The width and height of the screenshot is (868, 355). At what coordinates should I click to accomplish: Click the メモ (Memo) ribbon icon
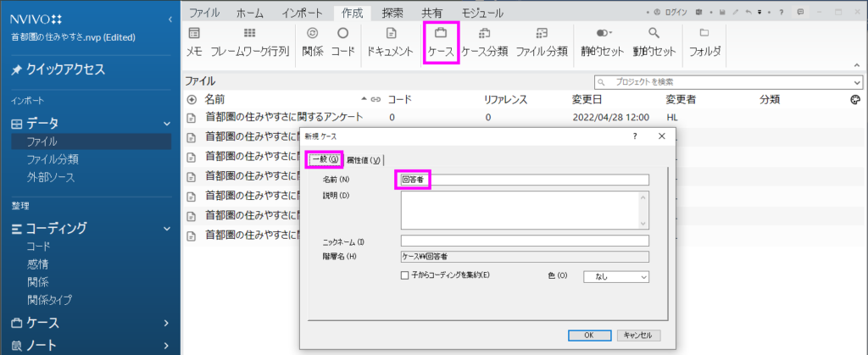coord(194,34)
